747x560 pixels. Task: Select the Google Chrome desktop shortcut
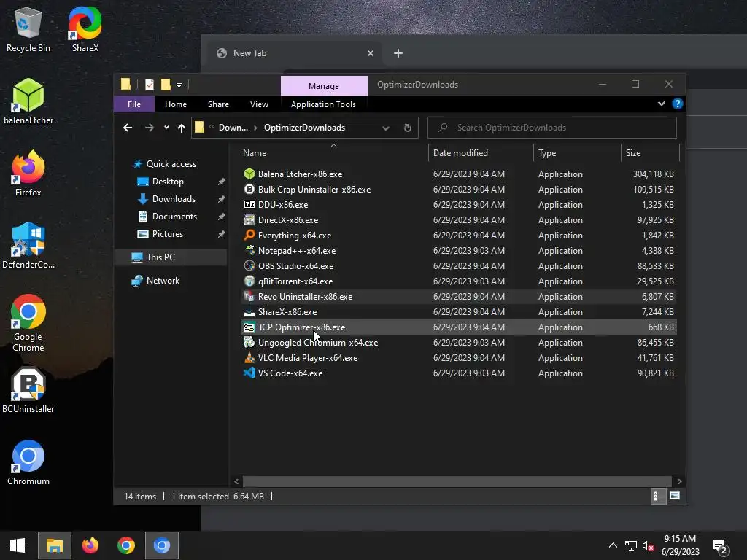tap(28, 323)
